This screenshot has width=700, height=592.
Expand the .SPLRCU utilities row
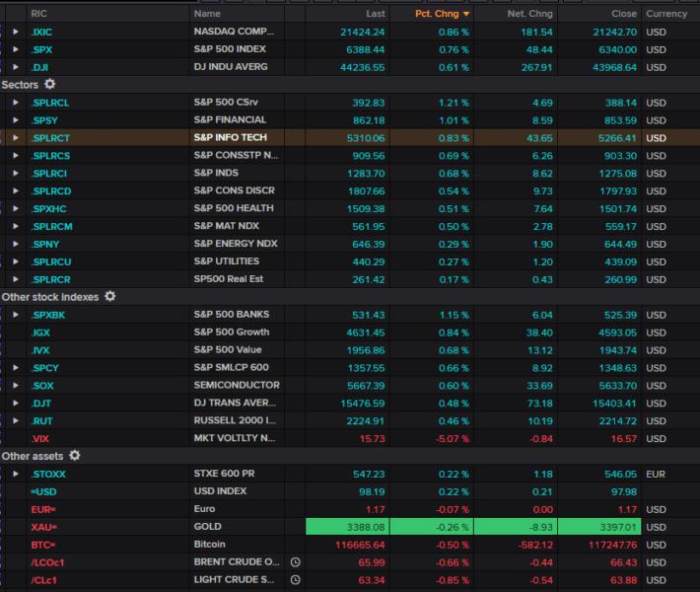(16, 261)
